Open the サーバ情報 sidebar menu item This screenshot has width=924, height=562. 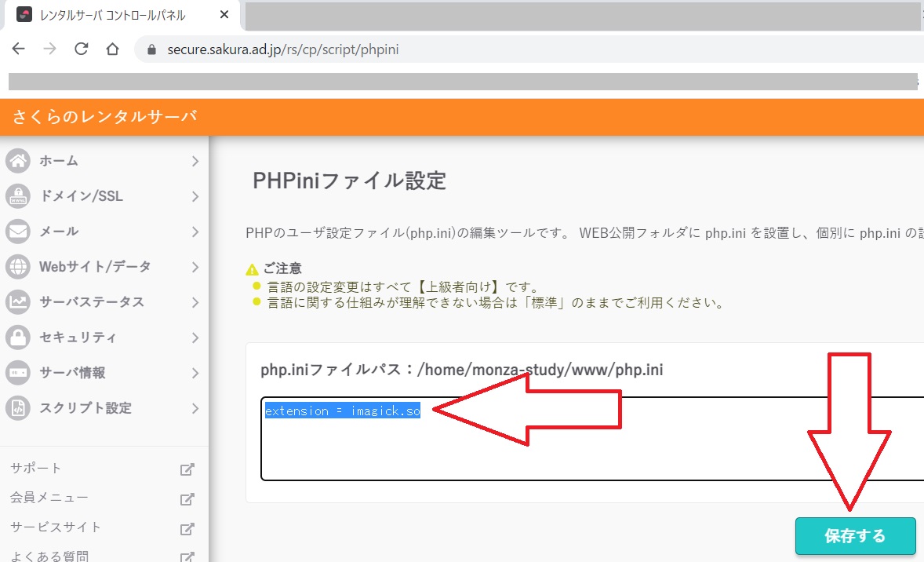tap(72, 373)
